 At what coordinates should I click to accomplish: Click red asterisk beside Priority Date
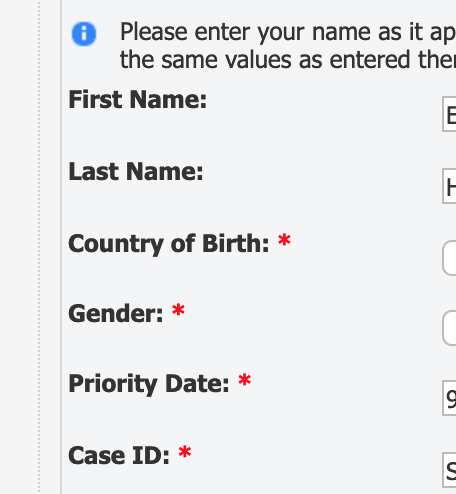coord(245,380)
